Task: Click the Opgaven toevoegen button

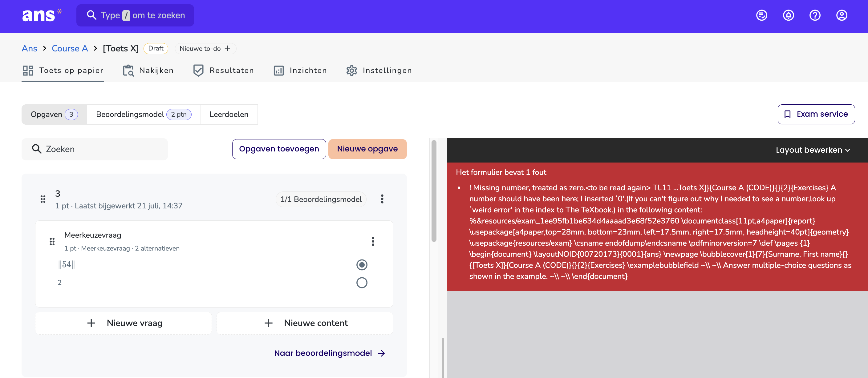Action: click(x=279, y=149)
